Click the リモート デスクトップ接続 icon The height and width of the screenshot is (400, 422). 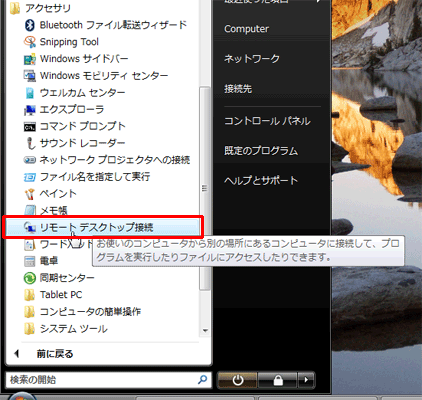tap(30, 227)
